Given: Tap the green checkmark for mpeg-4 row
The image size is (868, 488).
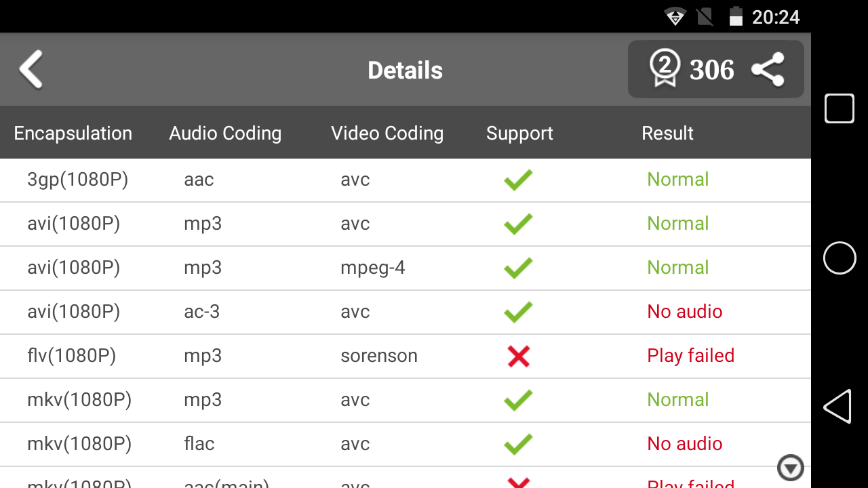Looking at the screenshot, I should (518, 268).
